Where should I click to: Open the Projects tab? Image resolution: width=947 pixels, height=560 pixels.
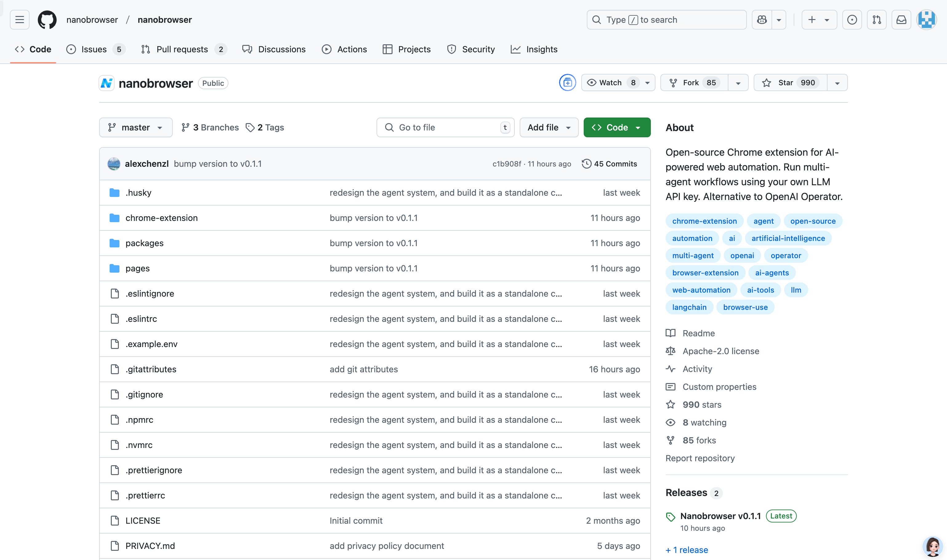(407, 50)
